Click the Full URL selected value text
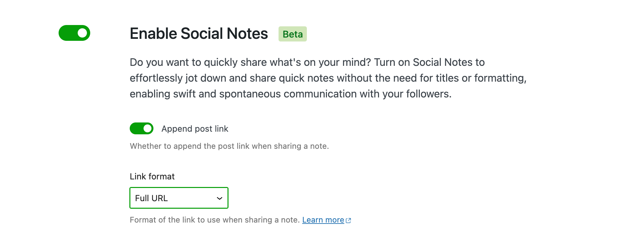 [x=151, y=198]
